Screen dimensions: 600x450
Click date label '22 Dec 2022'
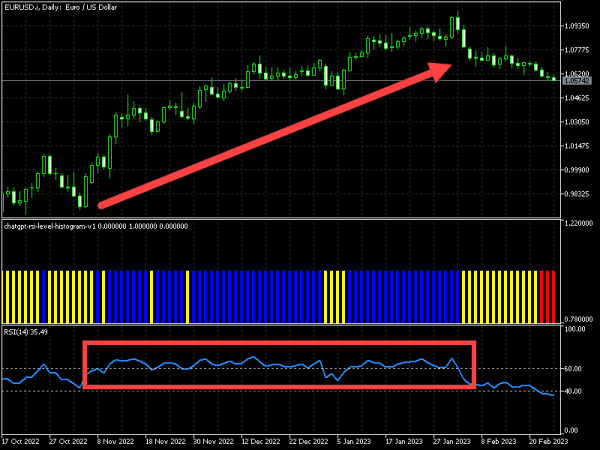tap(309, 442)
